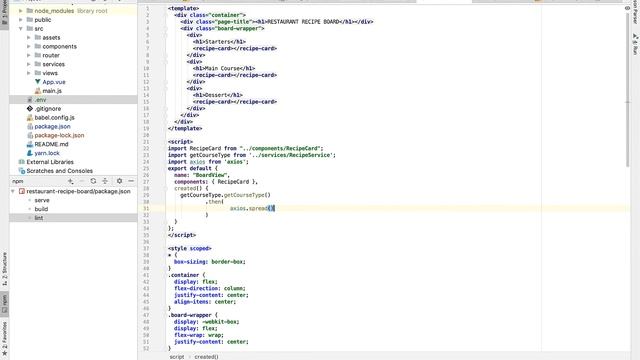Image resolution: width=640 pixels, height=360 pixels.
Task: Click the name: "BoardView" line
Action: tap(202, 175)
